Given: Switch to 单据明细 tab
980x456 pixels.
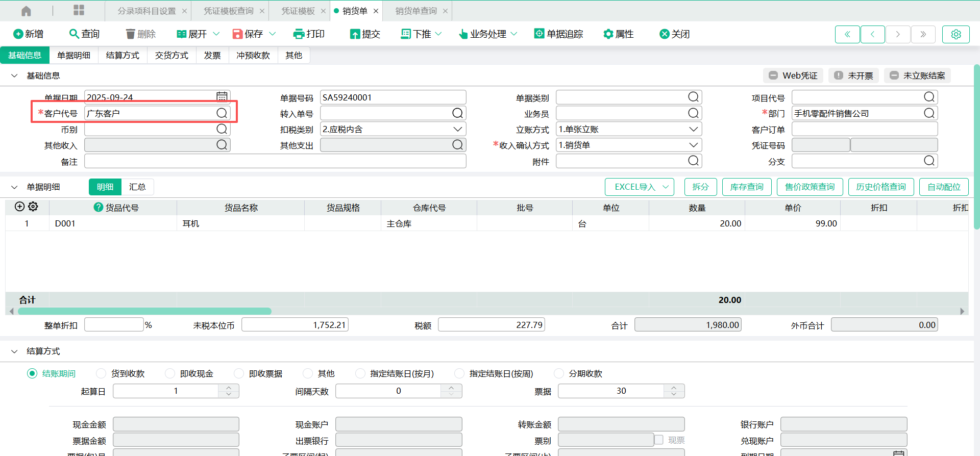Looking at the screenshot, I should [x=73, y=55].
